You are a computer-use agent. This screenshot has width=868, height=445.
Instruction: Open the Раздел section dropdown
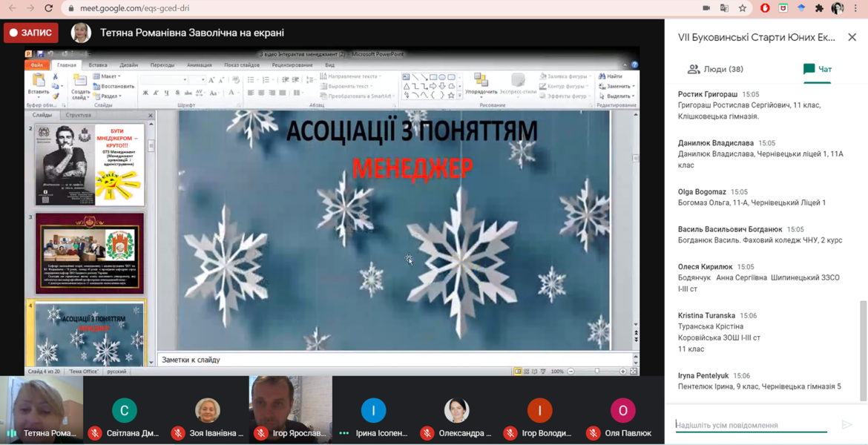(x=108, y=96)
